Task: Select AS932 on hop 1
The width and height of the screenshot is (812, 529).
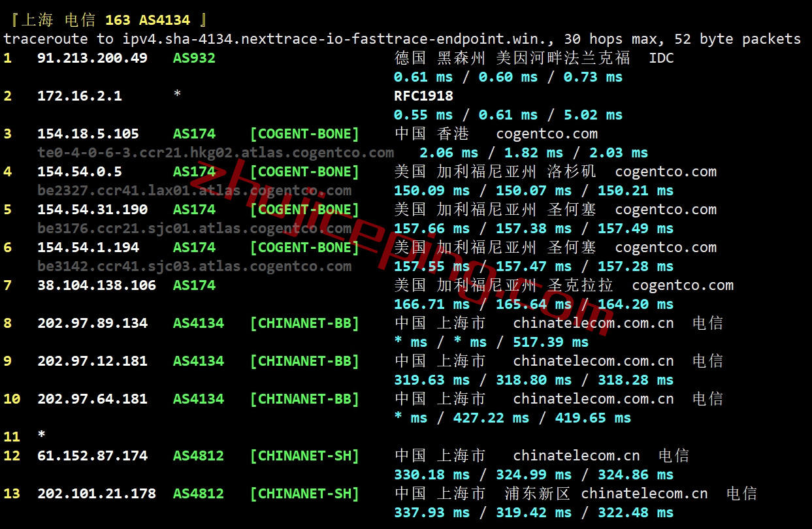Action: (x=194, y=58)
